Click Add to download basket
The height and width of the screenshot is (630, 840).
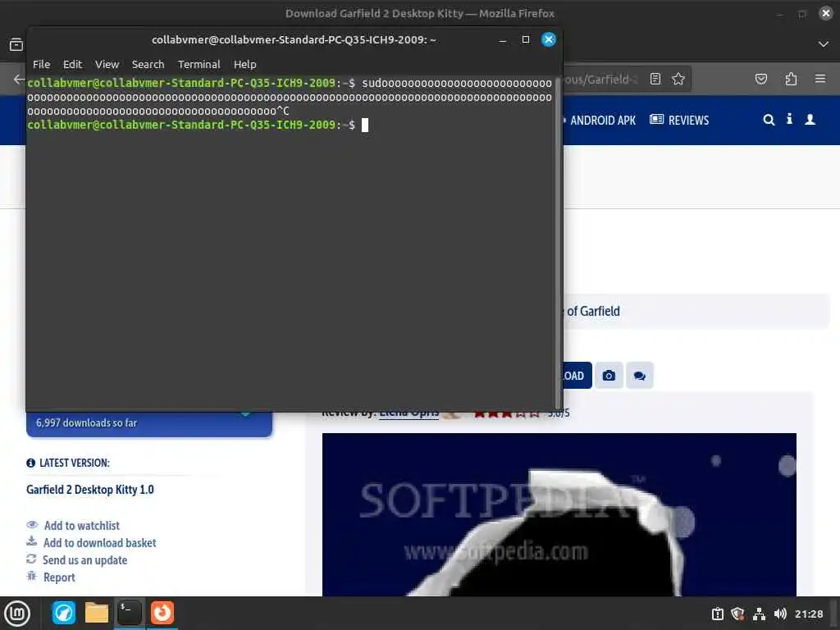click(x=99, y=543)
